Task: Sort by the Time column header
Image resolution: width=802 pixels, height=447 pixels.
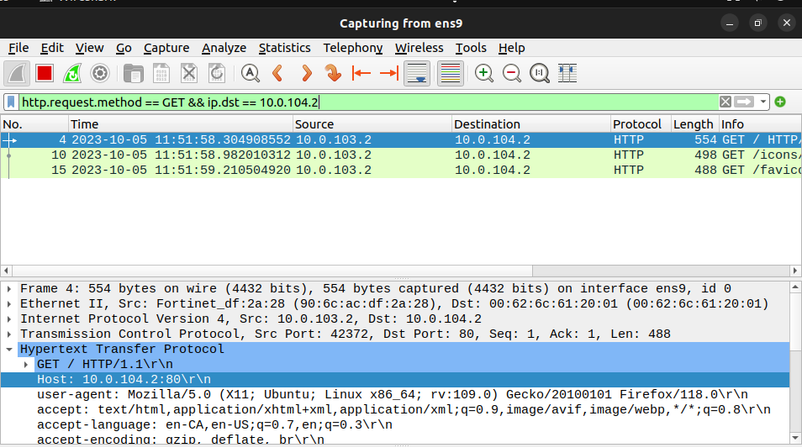Action: [x=181, y=124]
